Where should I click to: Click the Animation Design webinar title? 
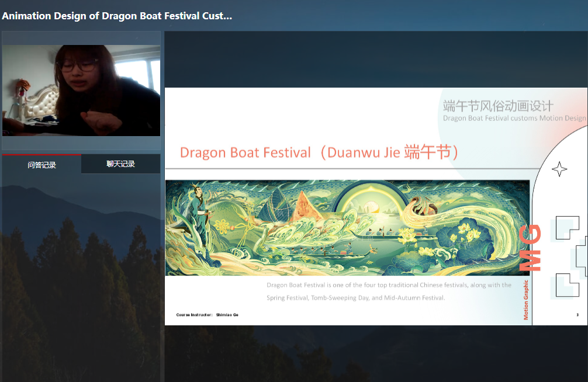click(117, 16)
